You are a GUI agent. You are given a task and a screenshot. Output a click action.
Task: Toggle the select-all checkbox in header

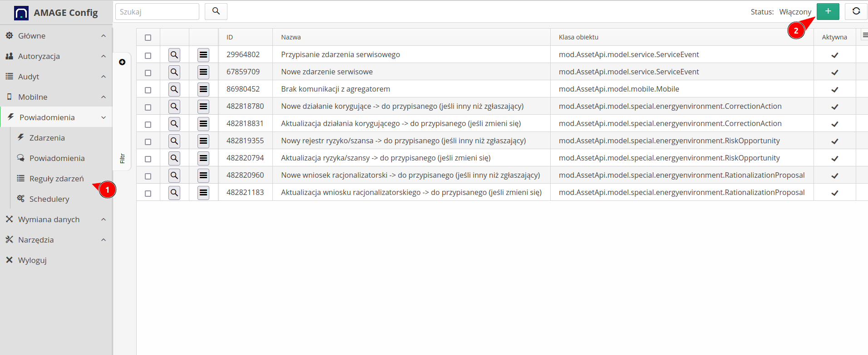[x=148, y=38]
